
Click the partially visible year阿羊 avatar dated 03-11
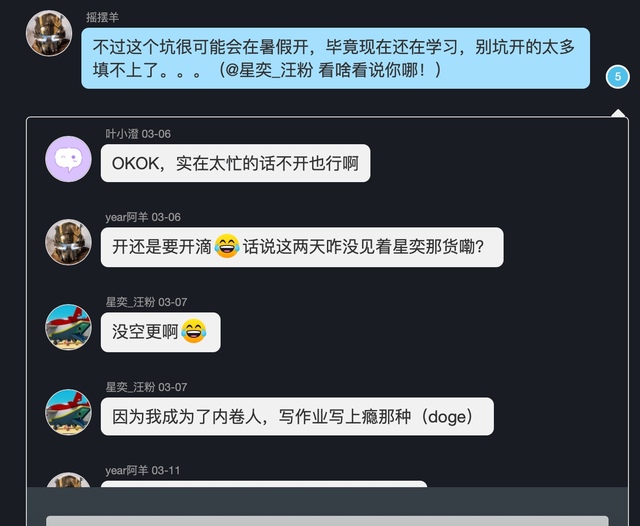coord(68,480)
